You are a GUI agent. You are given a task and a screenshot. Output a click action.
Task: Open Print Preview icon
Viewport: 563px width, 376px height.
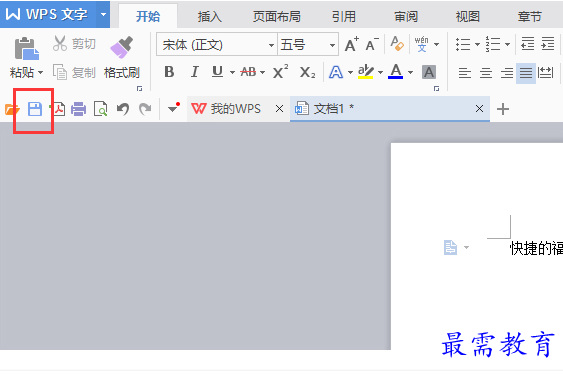point(101,109)
